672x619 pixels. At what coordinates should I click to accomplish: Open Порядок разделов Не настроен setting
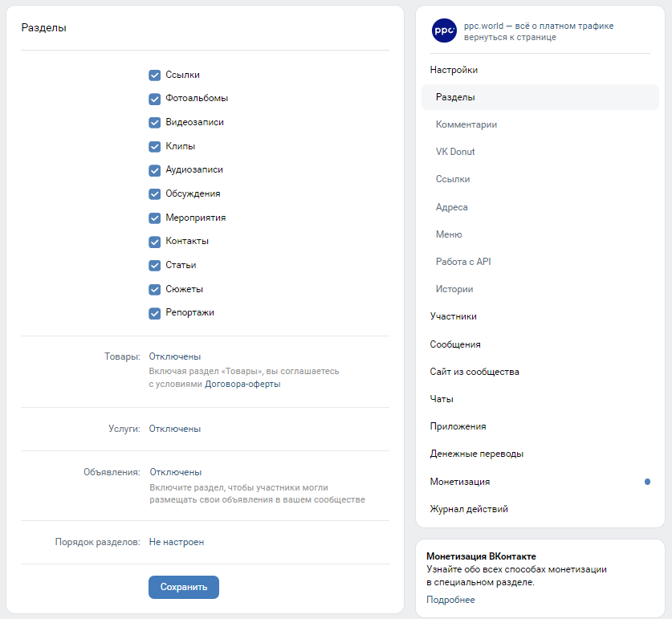[177, 542]
